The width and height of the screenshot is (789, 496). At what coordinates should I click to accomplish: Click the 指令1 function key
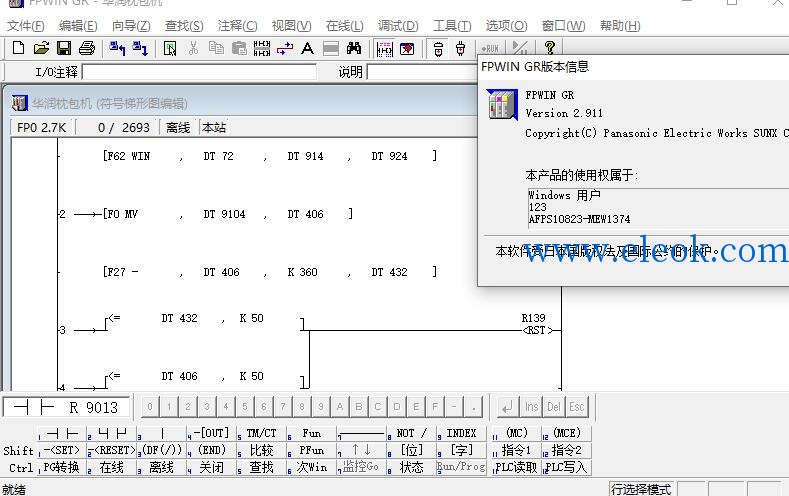pos(516,450)
